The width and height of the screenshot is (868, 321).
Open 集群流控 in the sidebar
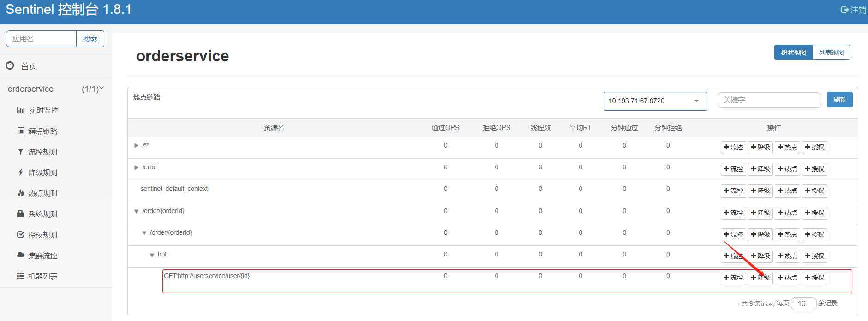point(43,256)
